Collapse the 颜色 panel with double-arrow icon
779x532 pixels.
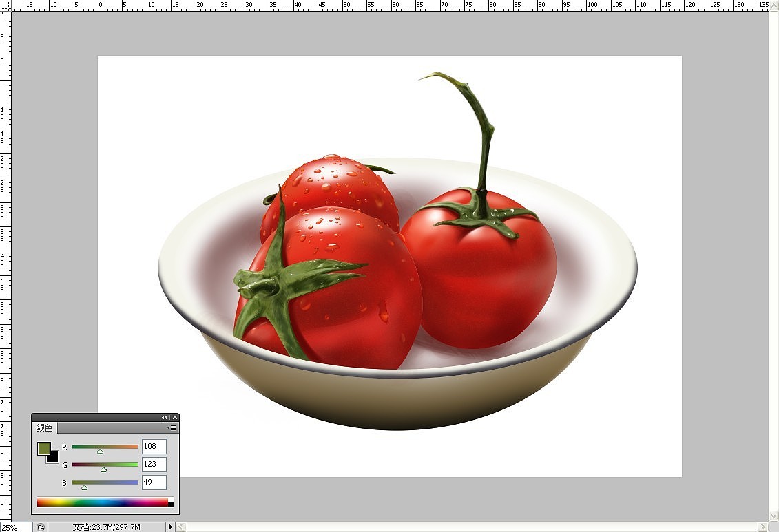pyautogui.click(x=164, y=417)
